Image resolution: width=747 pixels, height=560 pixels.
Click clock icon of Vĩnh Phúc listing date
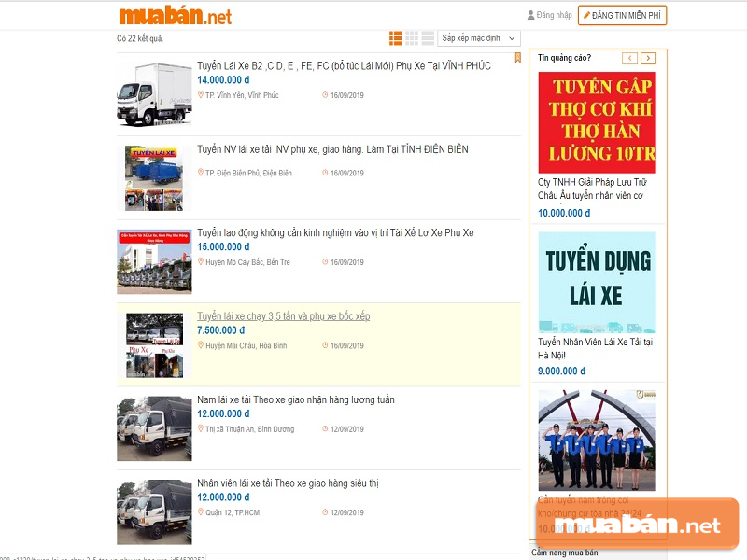click(325, 95)
